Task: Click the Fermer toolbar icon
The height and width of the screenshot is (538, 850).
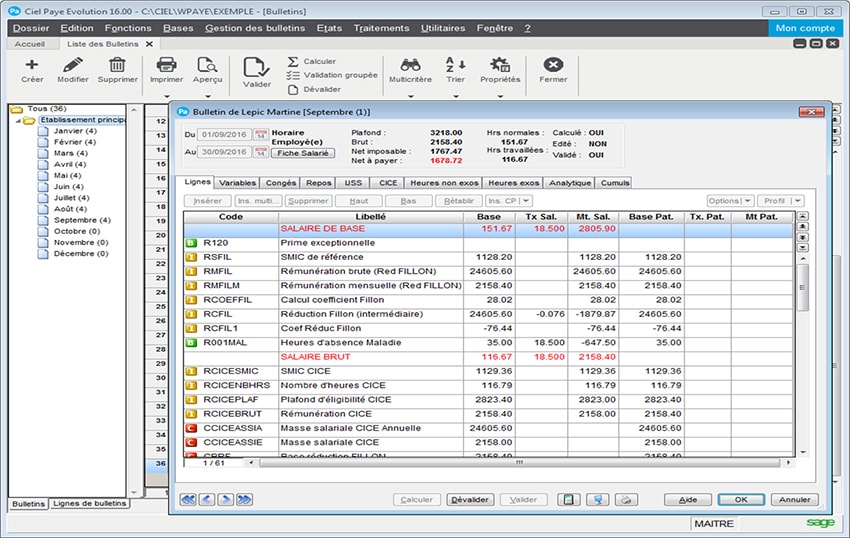Action: pyautogui.click(x=553, y=65)
